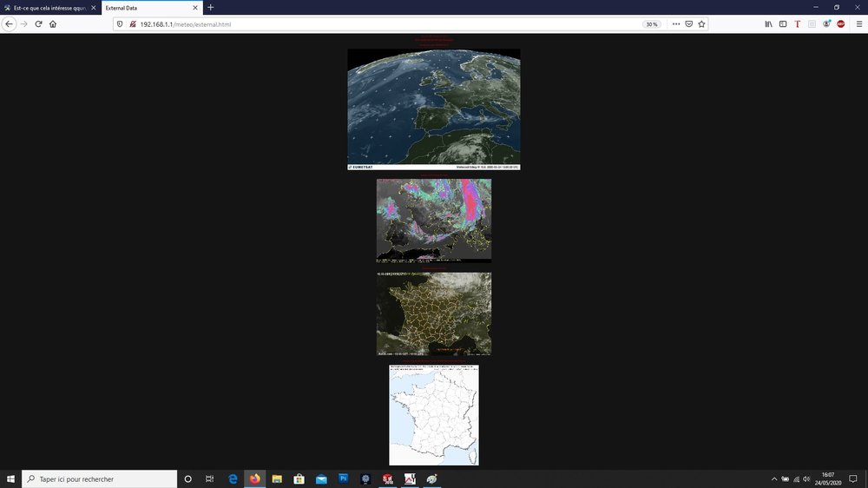Save page to Pocket
Viewport: 868px width, 488px height.
[x=688, y=23]
